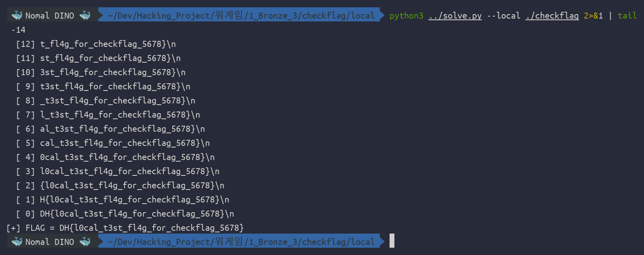This screenshot has width=644, height=255.
Task: Click the terminal cursor block
Action: tap(392, 241)
